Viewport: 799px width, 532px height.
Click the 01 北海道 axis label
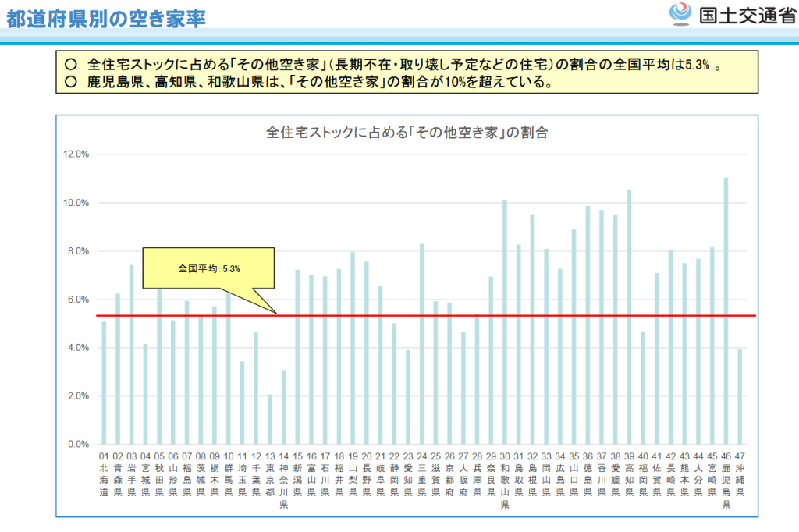pyautogui.click(x=104, y=474)
